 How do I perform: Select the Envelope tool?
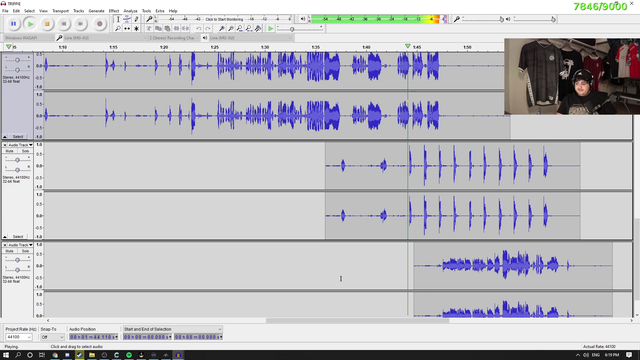127,19
